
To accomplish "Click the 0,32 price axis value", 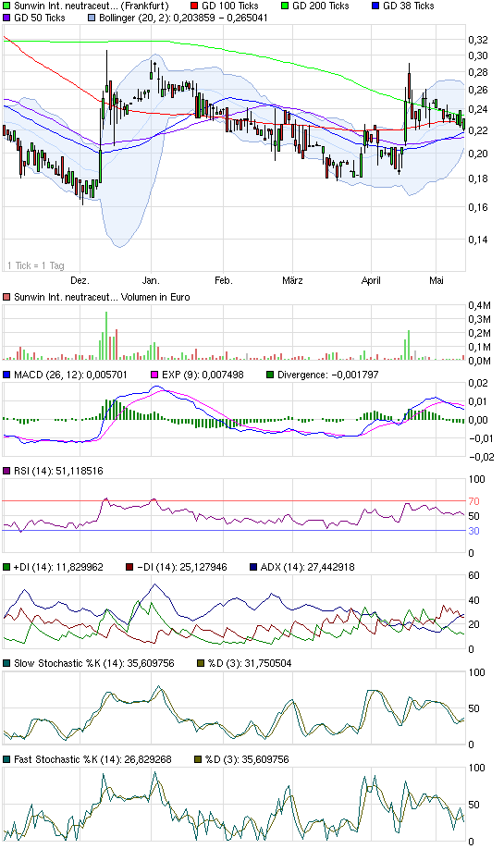I will click(478, 40).
